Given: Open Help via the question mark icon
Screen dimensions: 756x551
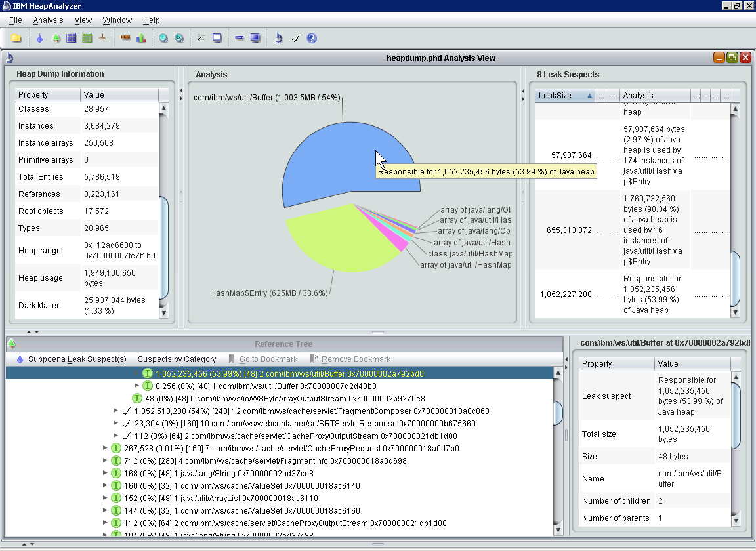Looking at the screenshot, I should (x=311, y=37).
